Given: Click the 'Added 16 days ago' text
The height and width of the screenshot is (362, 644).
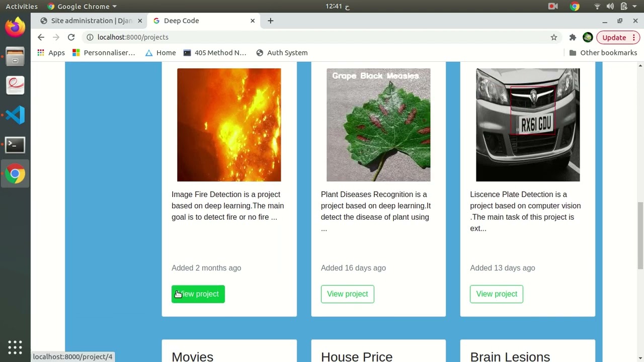Looking at the screenshot, I should 353,268.
